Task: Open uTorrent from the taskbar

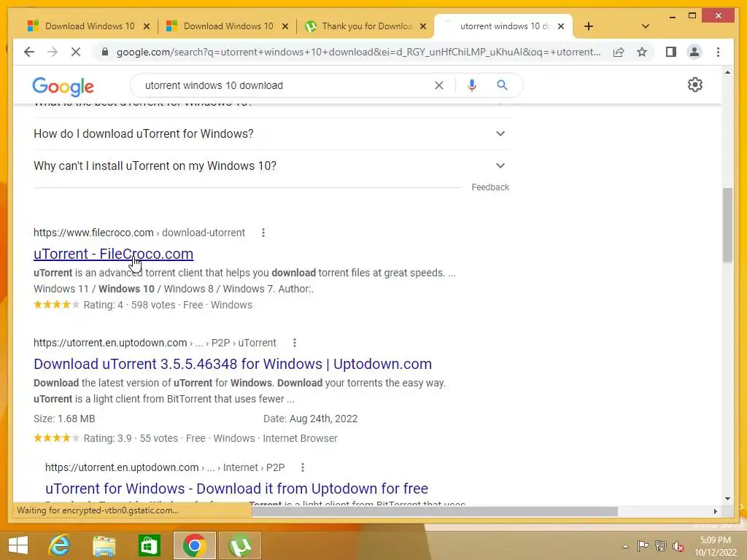Action: (239, 545)
